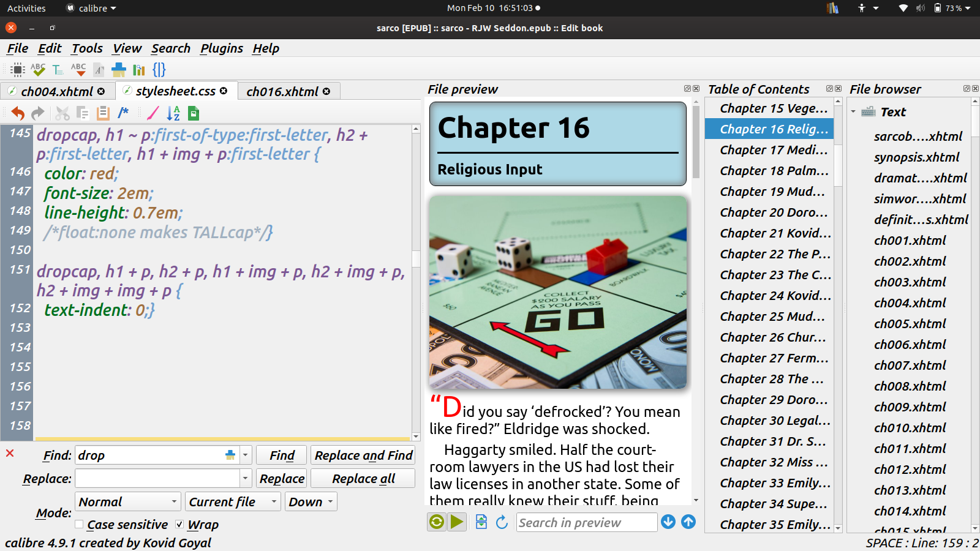Float the Table of Contents panel
The width and height of the screenshot is (980, 551).
[x=829, y=89]
